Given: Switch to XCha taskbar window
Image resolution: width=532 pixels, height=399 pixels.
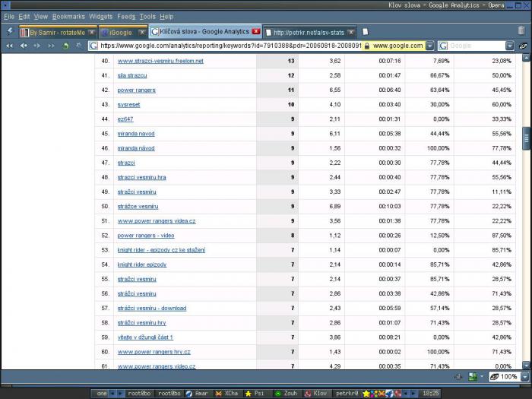Looking at the screenshot, I should tap(227, 393).
